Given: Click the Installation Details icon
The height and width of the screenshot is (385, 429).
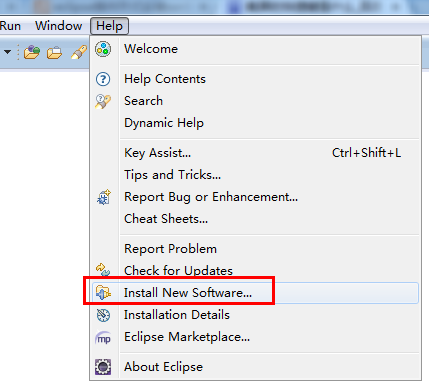Looking at the screenshot, I should 103,315.
